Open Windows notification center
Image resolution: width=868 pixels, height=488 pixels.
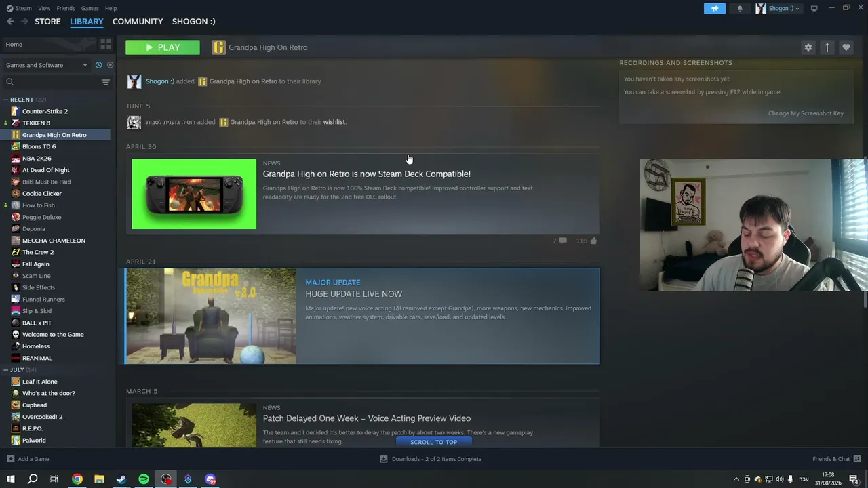(x=854, y=479)
